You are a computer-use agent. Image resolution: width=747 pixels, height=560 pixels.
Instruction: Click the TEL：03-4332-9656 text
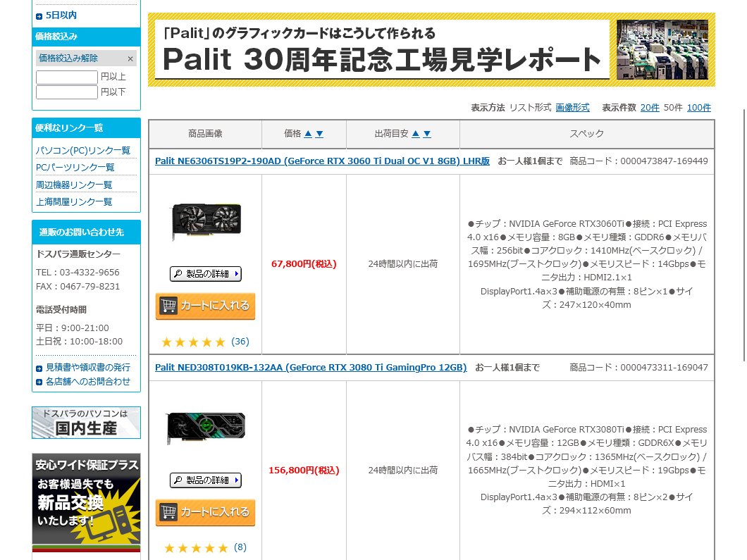click(78, 273)
